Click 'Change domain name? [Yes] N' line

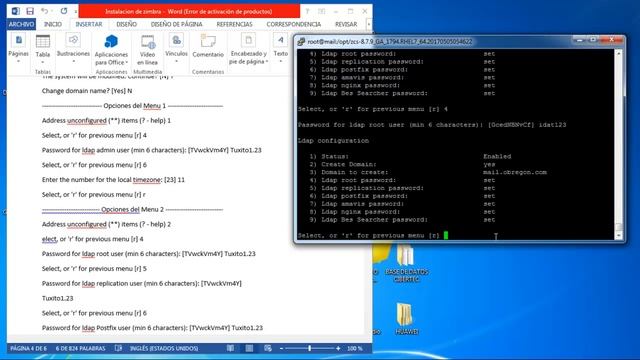[87, 91]
